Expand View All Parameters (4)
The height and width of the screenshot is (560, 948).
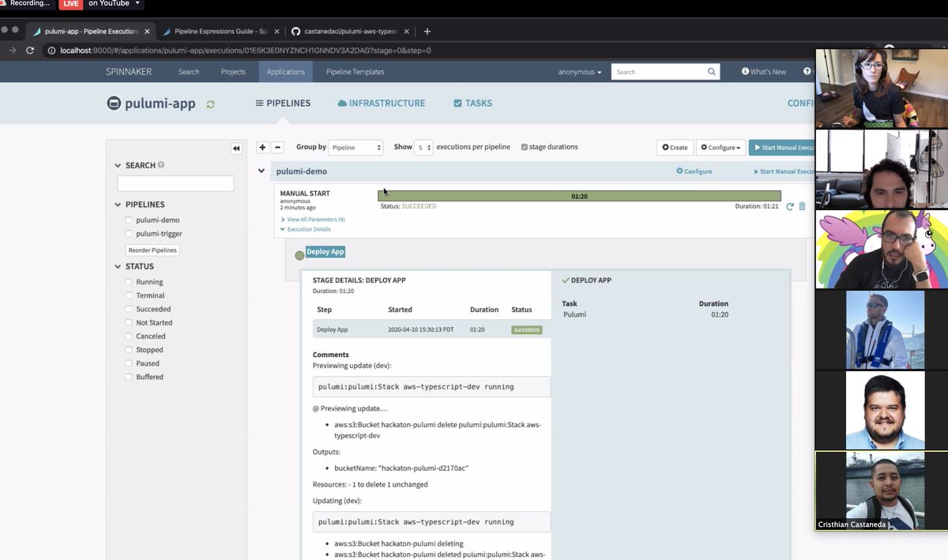pos(313,220)
